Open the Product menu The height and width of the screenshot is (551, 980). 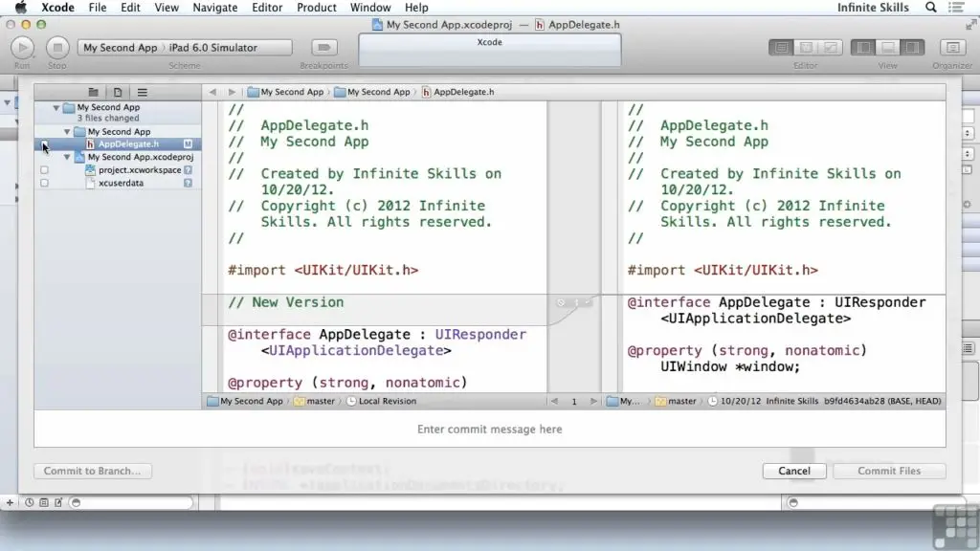pos(316,8)
